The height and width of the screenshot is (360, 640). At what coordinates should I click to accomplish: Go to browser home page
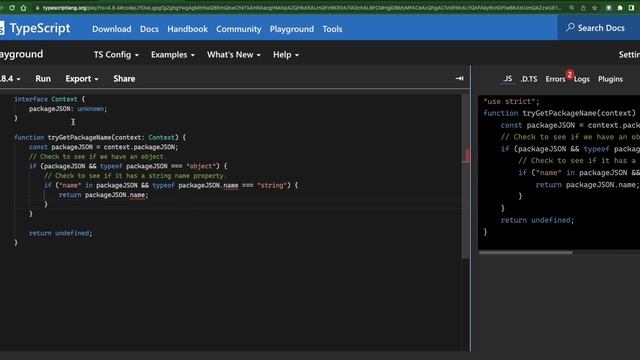pyautogui.click(x=23, y=8)
